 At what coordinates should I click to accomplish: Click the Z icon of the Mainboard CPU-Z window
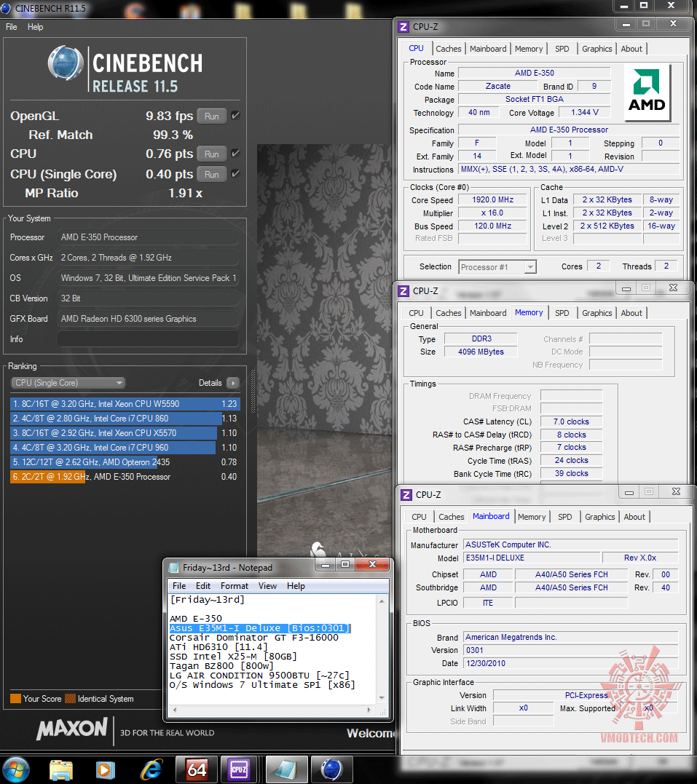[x=406, y=494]
